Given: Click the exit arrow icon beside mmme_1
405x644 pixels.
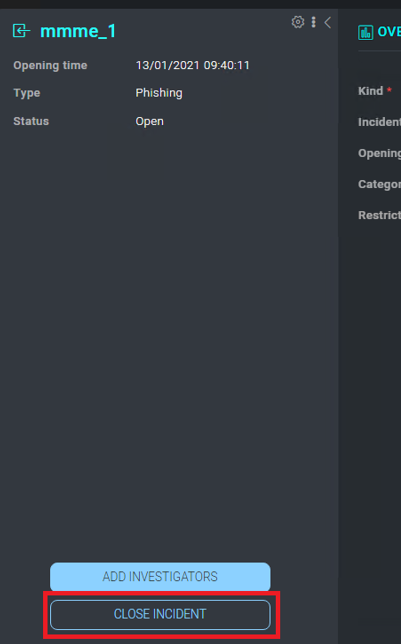Looking at the screenshot, I should coord(21,31).
